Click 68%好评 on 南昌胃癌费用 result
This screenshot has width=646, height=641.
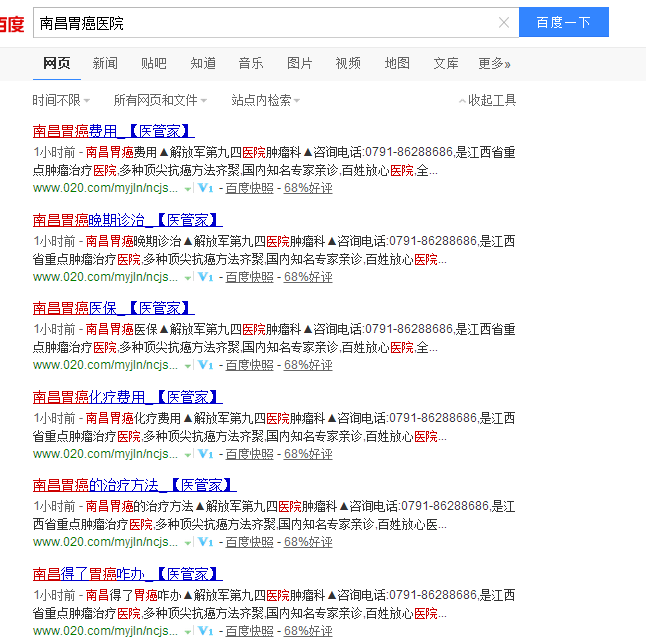point(308,188)
